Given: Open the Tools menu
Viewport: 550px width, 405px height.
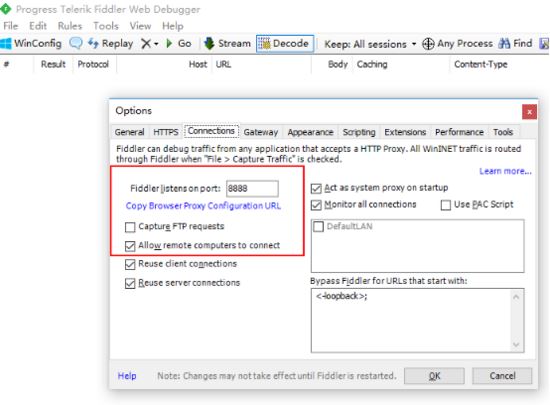Looking at the screenshot, I should click(106, 26).
